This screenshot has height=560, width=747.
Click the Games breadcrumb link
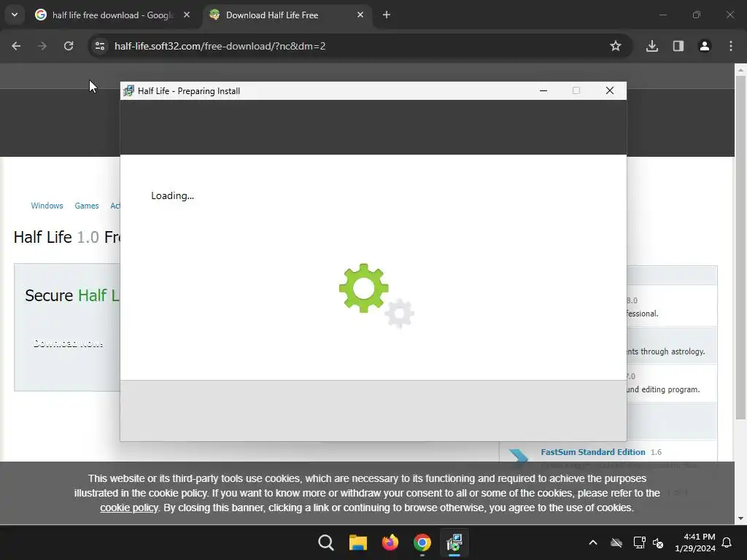tap(87, 206)
